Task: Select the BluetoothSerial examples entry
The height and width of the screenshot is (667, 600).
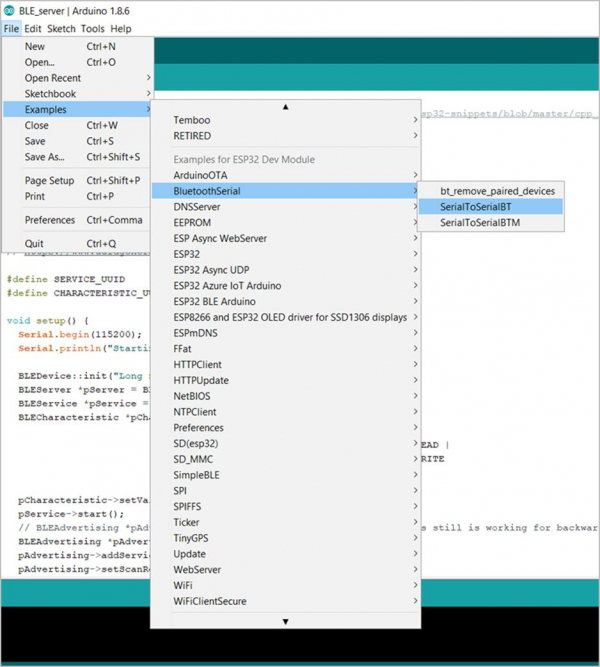Action: (286, 191)
